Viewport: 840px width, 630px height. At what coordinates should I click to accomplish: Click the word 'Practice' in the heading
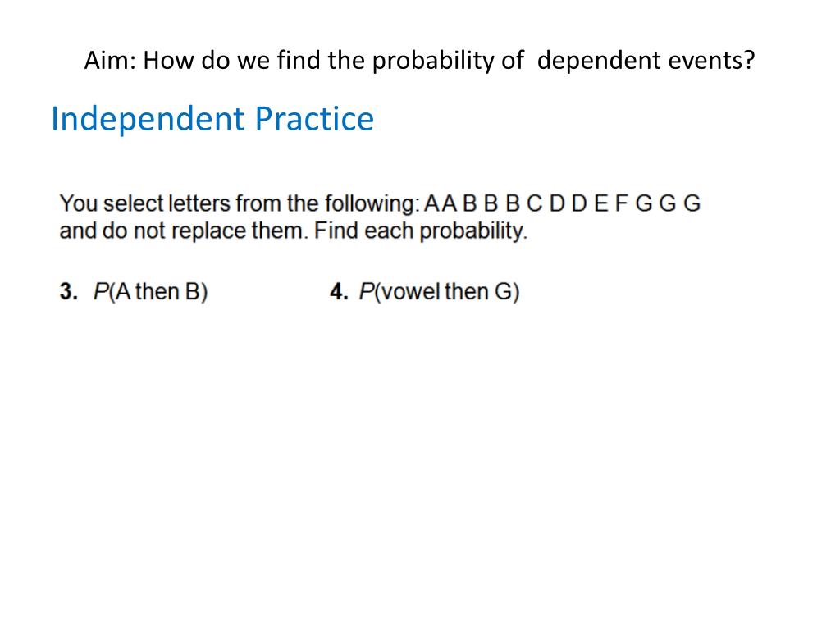tap(314, 119)
